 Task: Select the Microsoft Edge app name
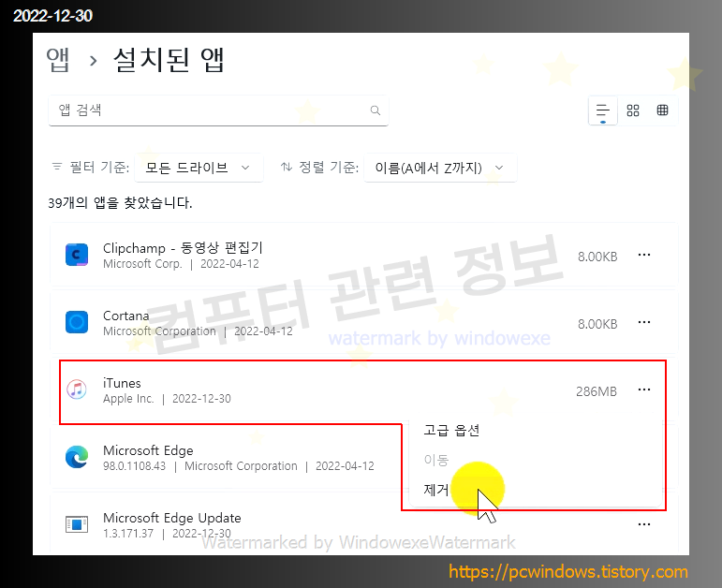coord(148,450)
